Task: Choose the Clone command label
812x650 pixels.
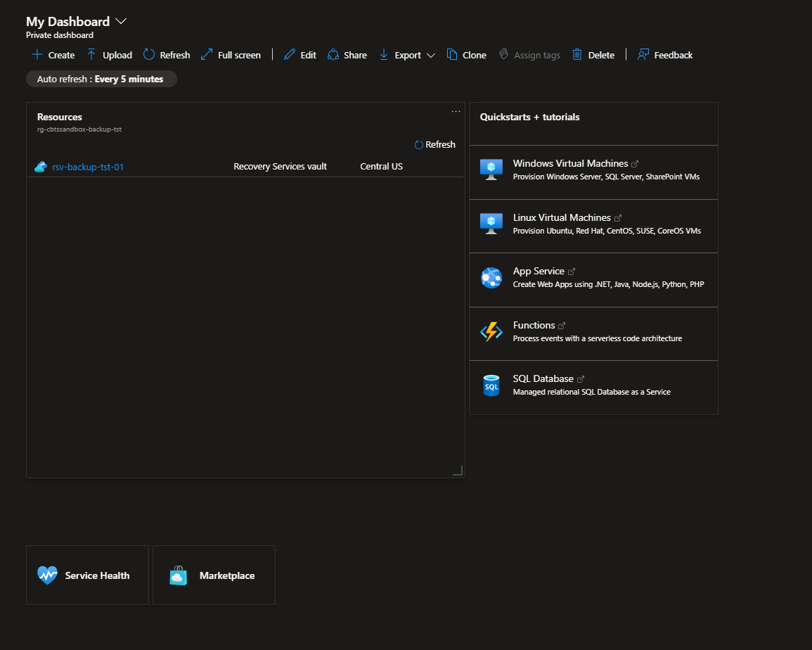Action: point(475,55)
